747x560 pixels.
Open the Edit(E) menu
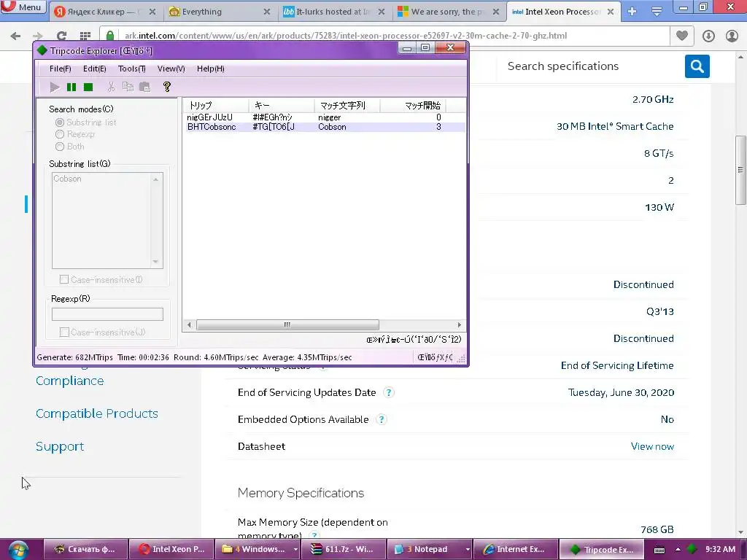pyautogui.click(x=94, y=69)
